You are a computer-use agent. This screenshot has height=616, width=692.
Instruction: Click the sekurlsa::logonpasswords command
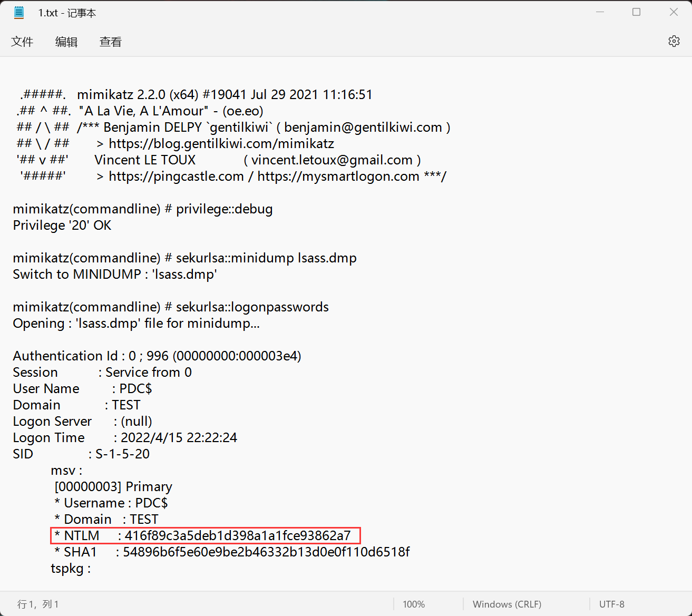pos(171,307)
